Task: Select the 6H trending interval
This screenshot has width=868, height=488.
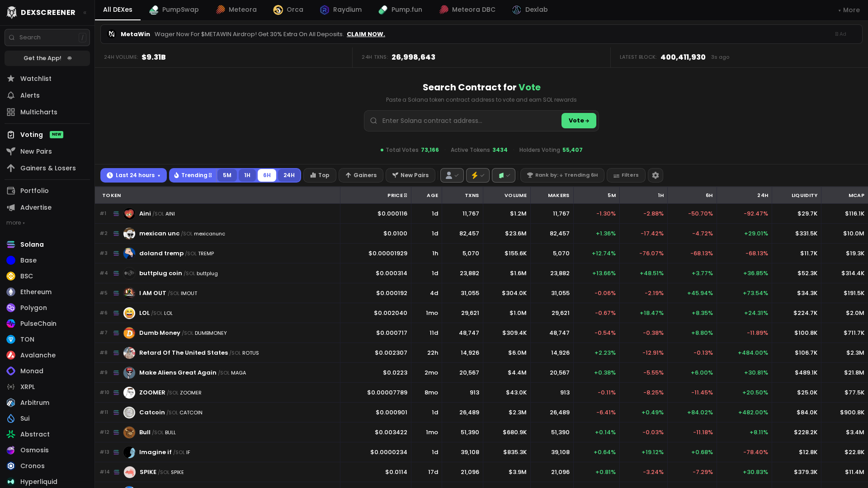Action: point(267,175)
